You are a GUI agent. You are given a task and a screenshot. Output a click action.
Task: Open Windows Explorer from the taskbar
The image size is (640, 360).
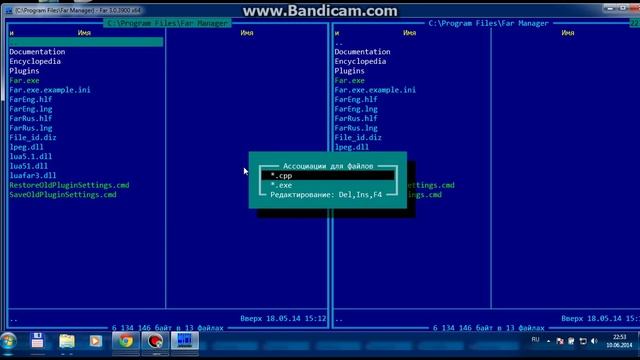pos(67,341)
